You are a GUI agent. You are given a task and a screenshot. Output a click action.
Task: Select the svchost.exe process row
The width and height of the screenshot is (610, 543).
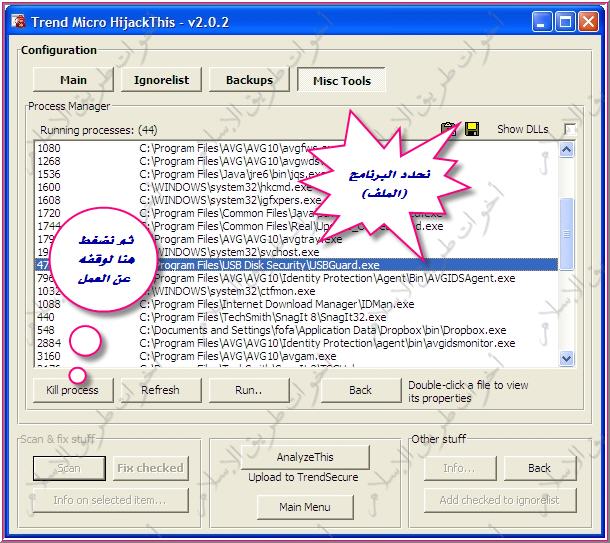tap(296, 252)
